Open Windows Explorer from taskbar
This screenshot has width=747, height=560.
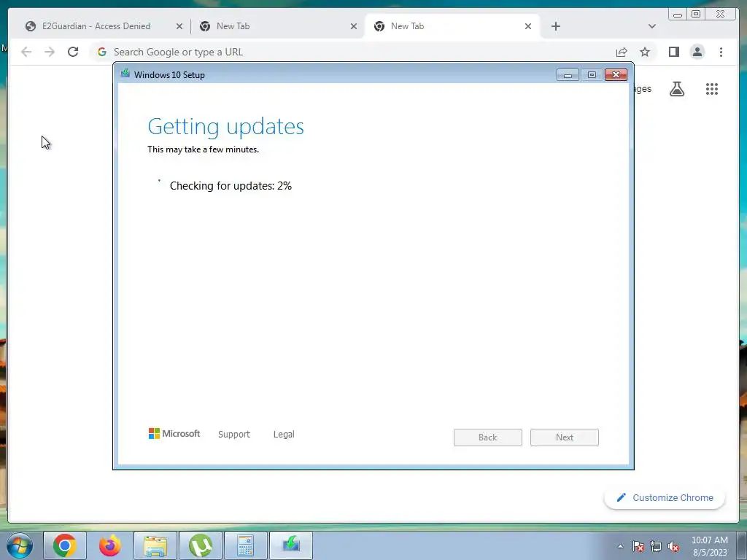click(x=155, y=545)
